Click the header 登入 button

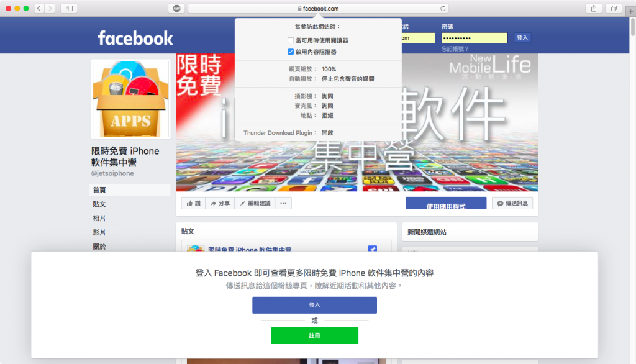522,38
